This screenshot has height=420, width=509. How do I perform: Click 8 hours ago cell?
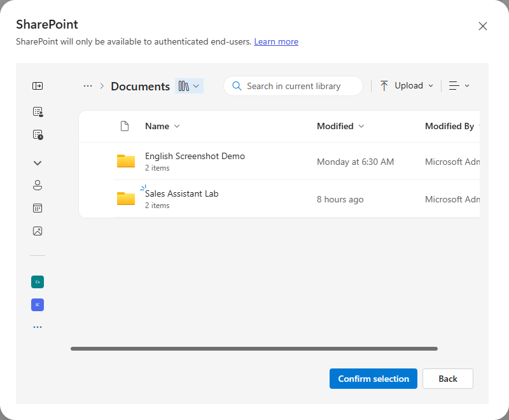pyautogui.click(x=340, y=199)
